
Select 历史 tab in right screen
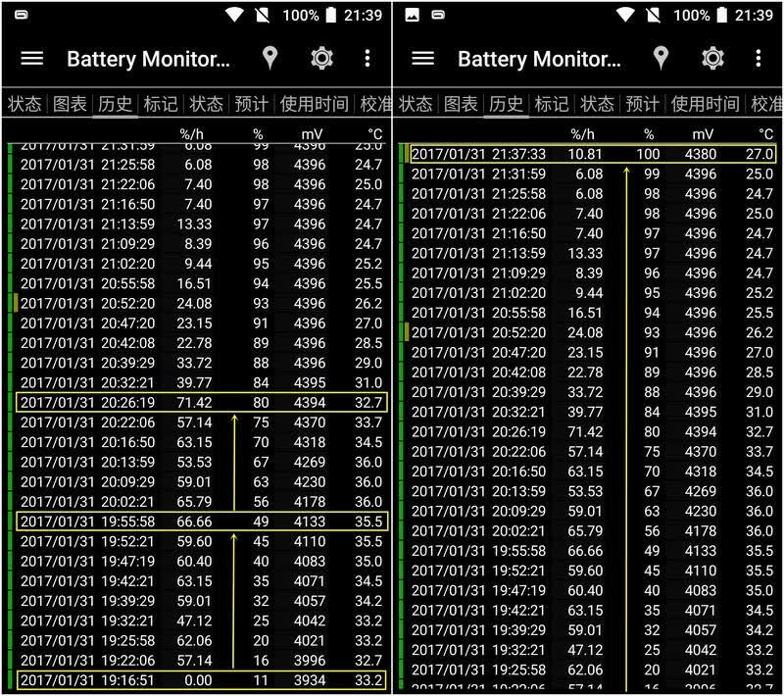click(506, 104)
